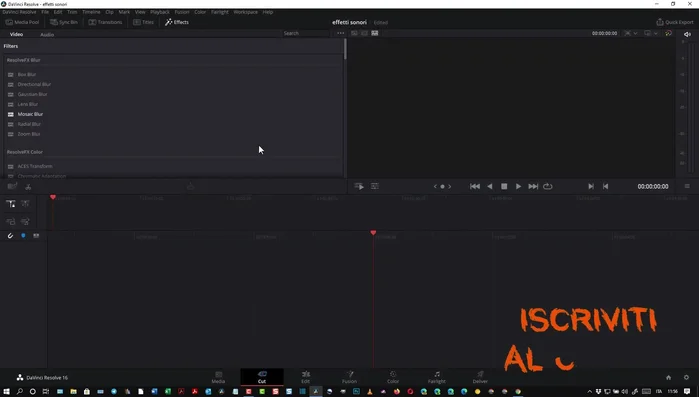The width and height of the screenshot is (699, 397).
Task: Open the Media page
Action: click(218, 377)
